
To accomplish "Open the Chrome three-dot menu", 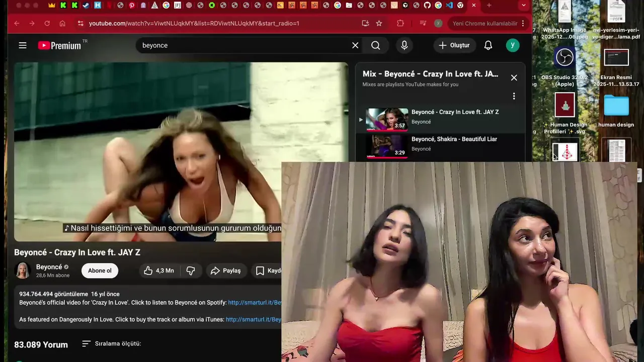I will coord(523,23).
